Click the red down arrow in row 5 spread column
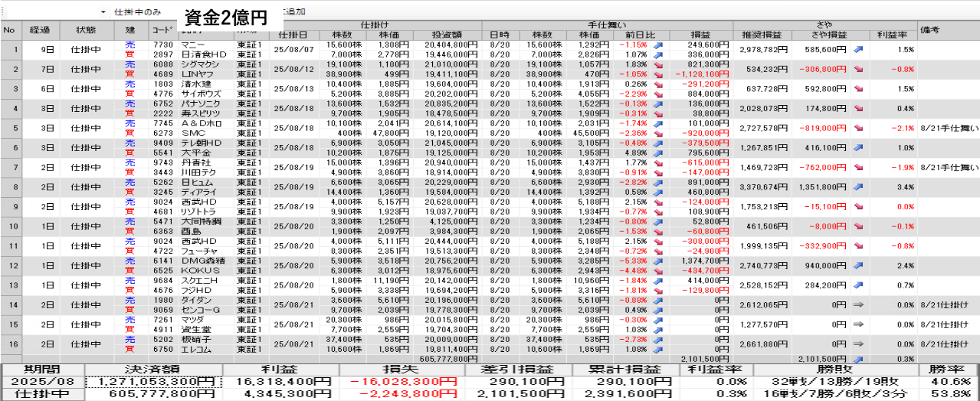Screen dimensions: 980x401 (859, 128)
